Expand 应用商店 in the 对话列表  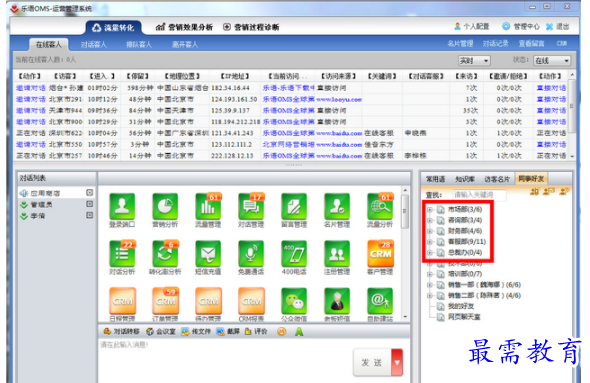pyautogui.click(x=90, y=193)
